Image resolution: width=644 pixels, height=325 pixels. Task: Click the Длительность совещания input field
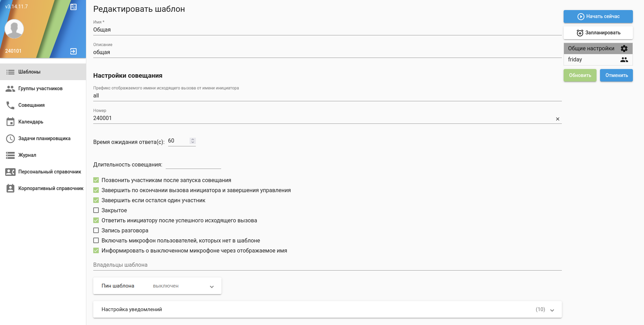(x=193, y=164)
